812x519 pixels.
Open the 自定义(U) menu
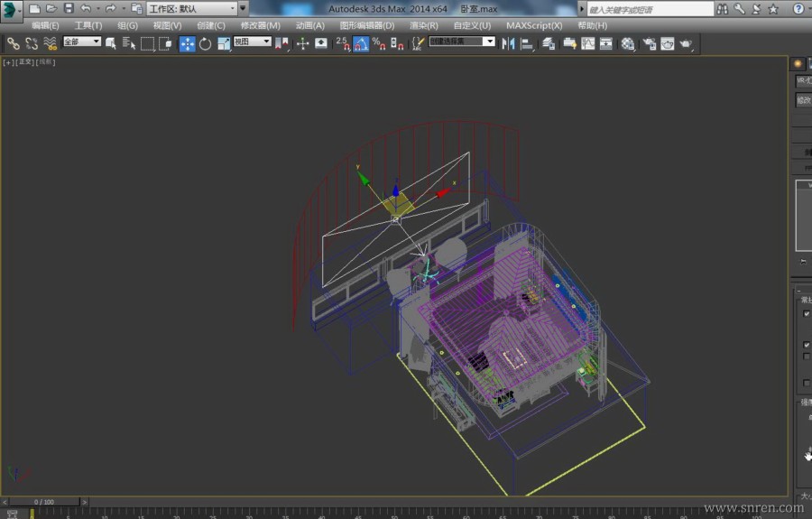pos(472,25)
